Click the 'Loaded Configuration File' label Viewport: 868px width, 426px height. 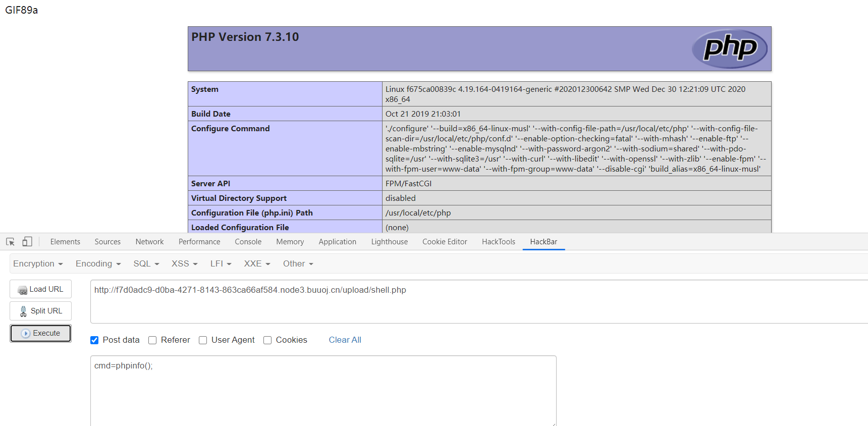[240, 228]
